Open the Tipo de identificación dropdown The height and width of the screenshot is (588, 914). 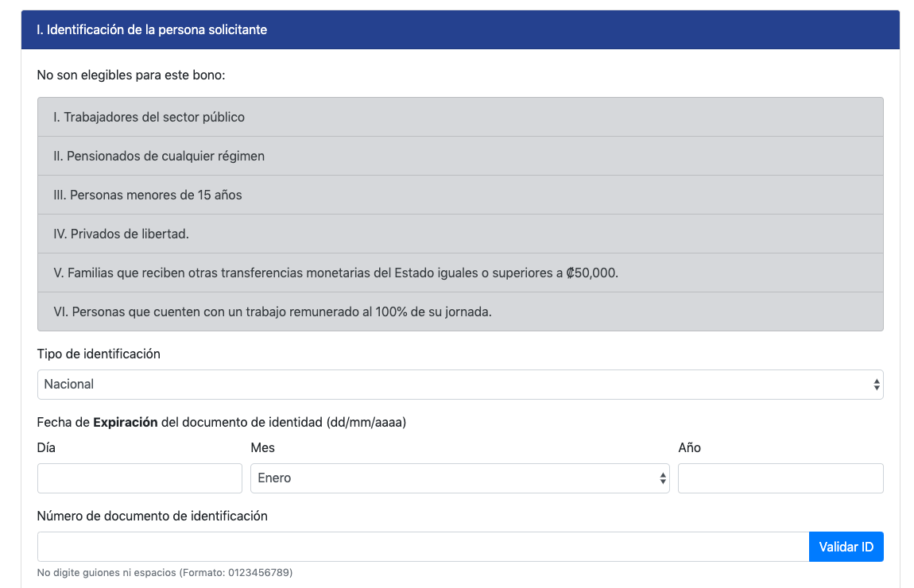[459, 385]
